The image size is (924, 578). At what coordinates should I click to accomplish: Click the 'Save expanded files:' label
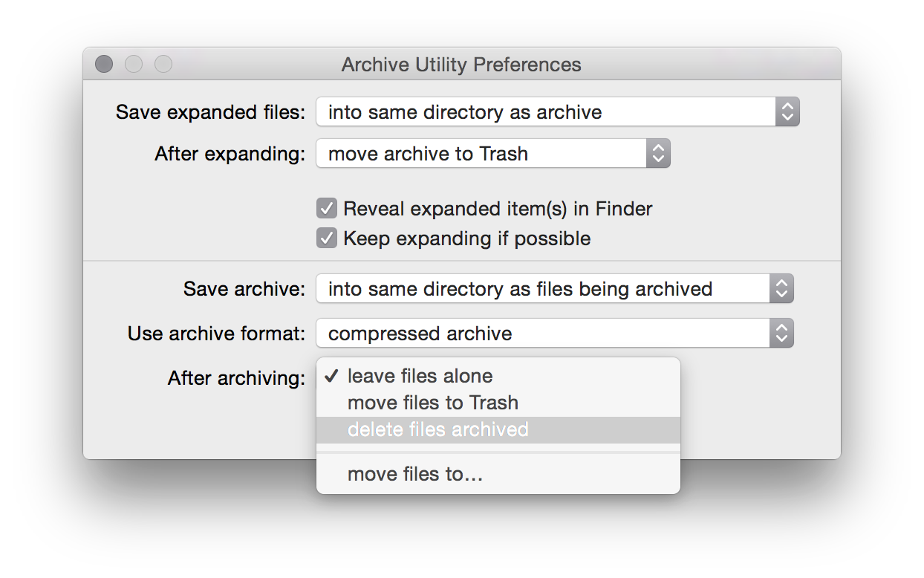click(210, 112)
